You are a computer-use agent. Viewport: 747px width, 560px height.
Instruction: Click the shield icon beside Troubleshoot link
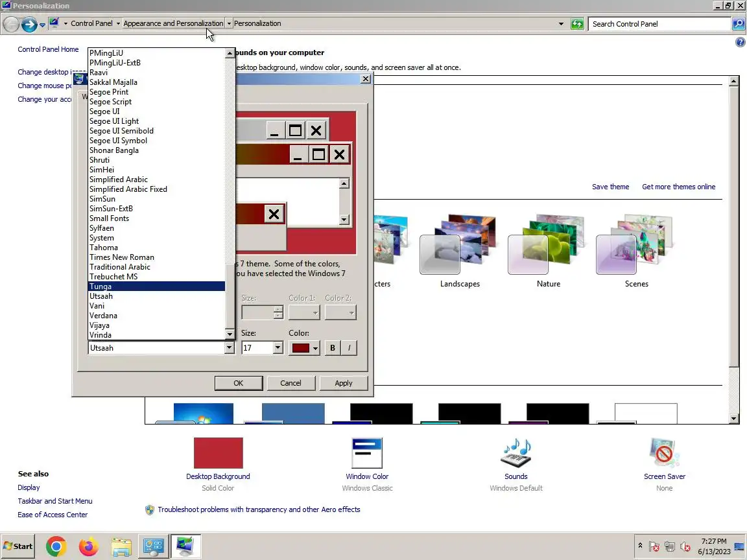(x=150, y=510)
